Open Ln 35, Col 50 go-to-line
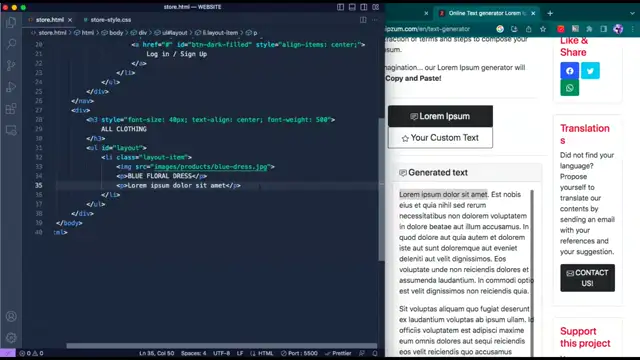This screenshot has height=360, width=640. coord(156,353)
